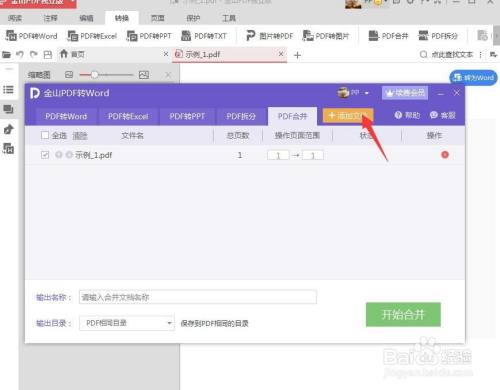Image resolution: width=500 pixels, height=390 pixels.
Task: Select the PDF转PPT tab in the dialog
Action: [187, 116]
